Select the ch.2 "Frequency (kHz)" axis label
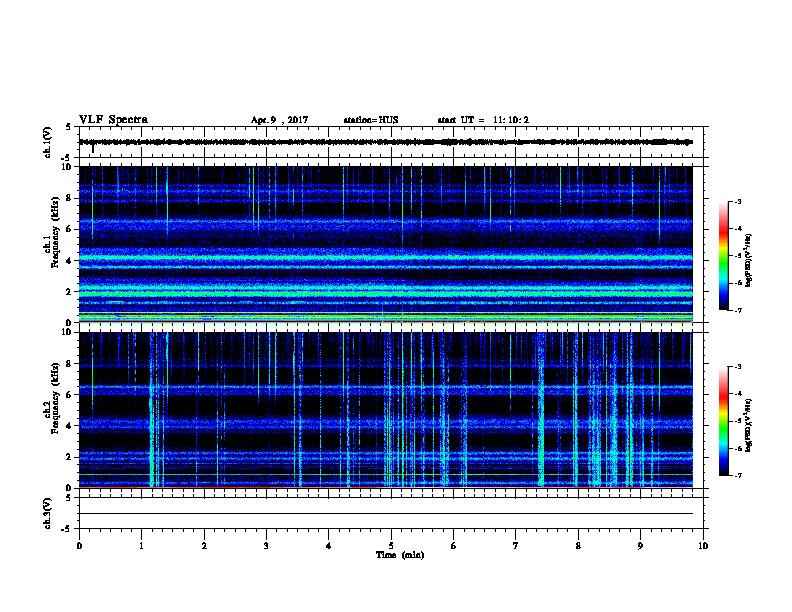Screen dimensions: 792x612 point(55,398)
